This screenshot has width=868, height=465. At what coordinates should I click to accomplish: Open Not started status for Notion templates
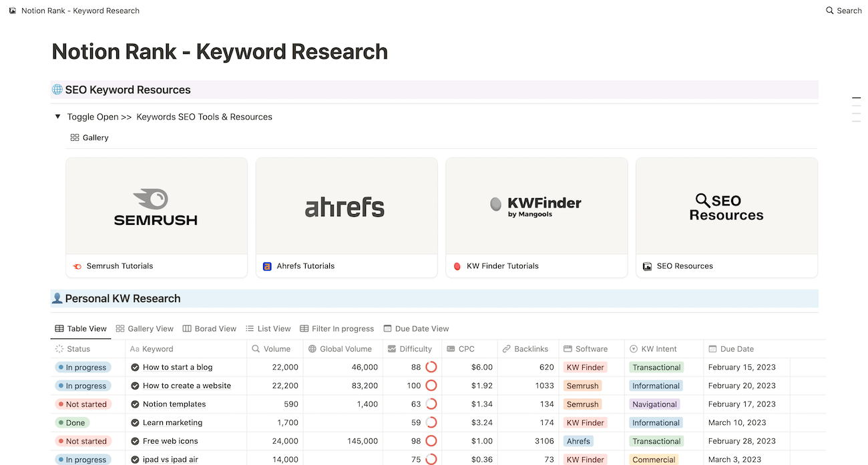[x=82, y=404]
